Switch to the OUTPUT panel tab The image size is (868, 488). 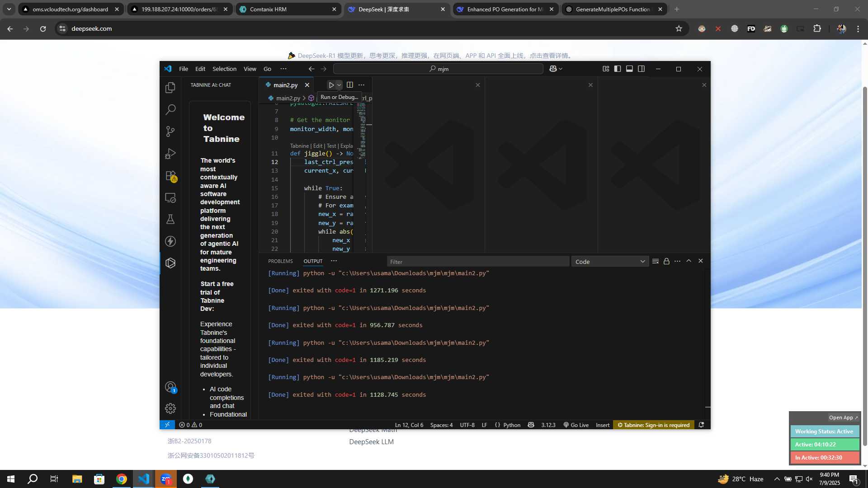pyautogui.click(x=313, y=261)
